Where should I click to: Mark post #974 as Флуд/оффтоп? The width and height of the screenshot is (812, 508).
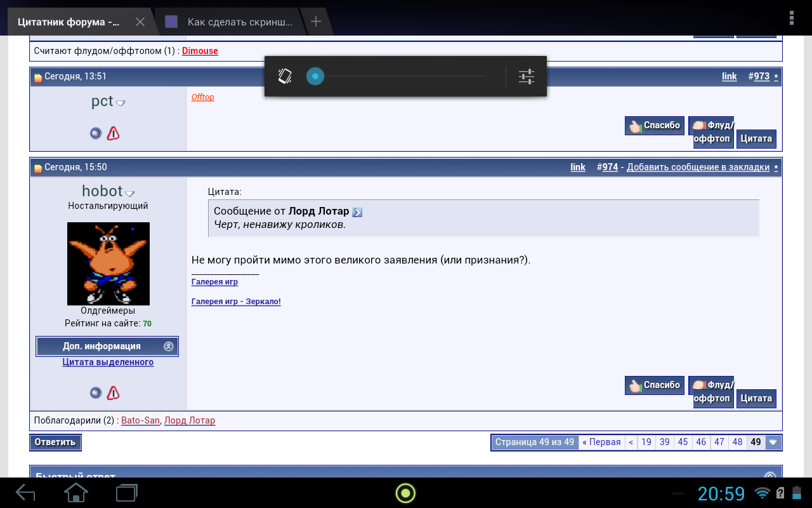click(711, 392)
